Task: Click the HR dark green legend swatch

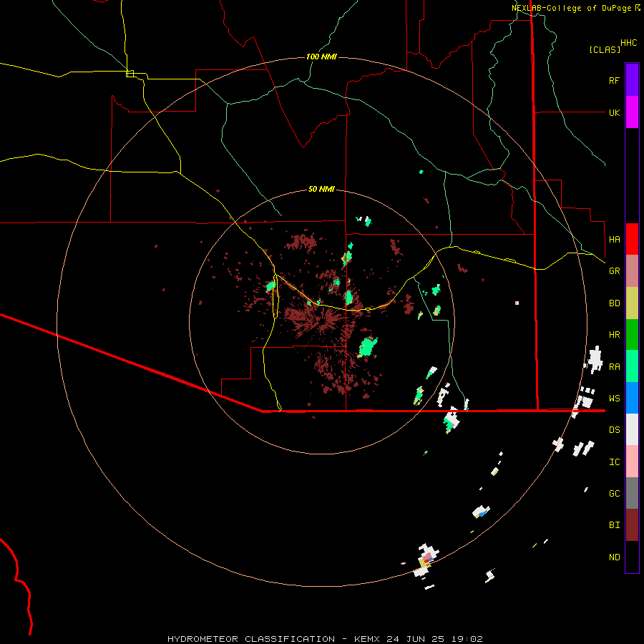Action: point(632,335)
